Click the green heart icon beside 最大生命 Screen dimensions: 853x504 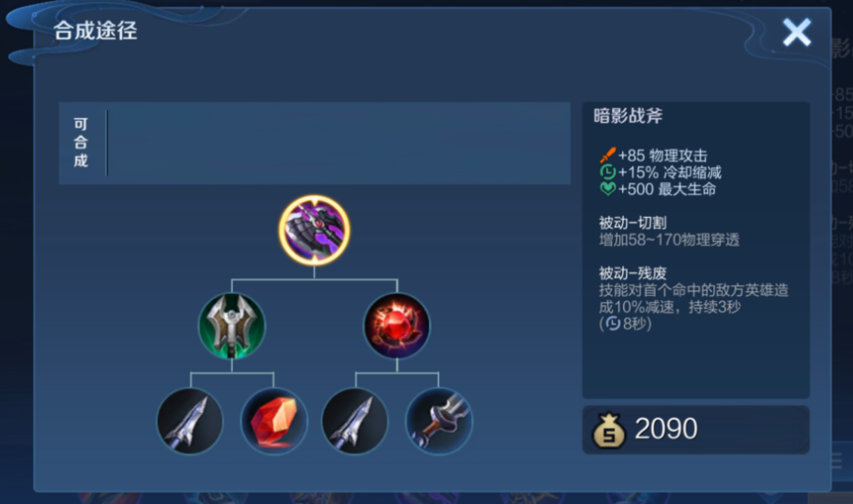608,189
